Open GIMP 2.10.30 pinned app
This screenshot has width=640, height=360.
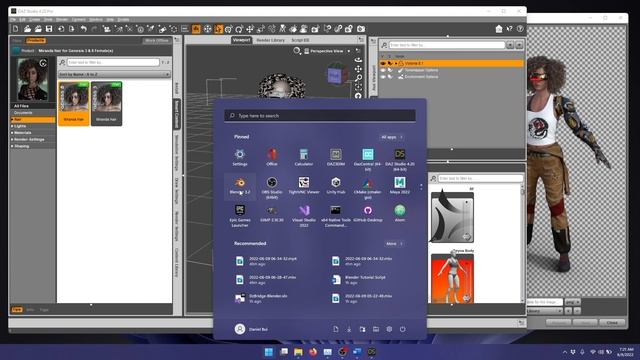click(272, 213)
